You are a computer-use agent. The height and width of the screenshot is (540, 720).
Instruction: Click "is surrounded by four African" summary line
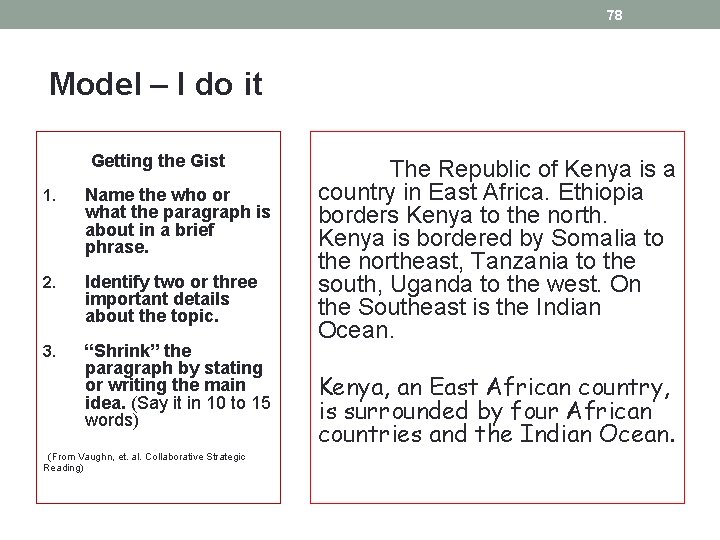tap(485, 411)
